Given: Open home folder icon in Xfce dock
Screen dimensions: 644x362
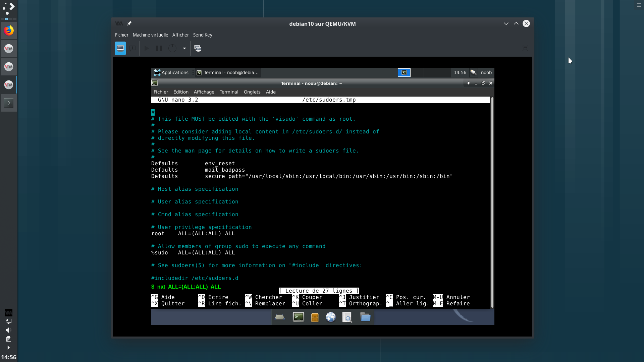Looking at the screenshot, I should click(x=365, y=317).
